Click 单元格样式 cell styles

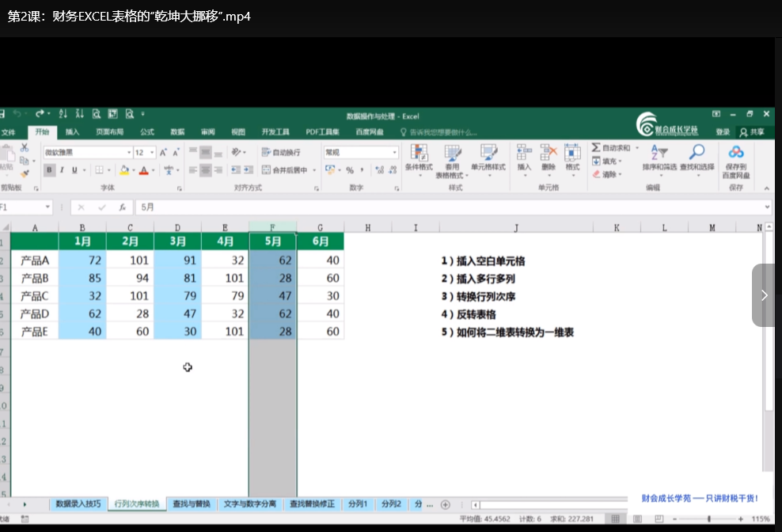point(488,160)
